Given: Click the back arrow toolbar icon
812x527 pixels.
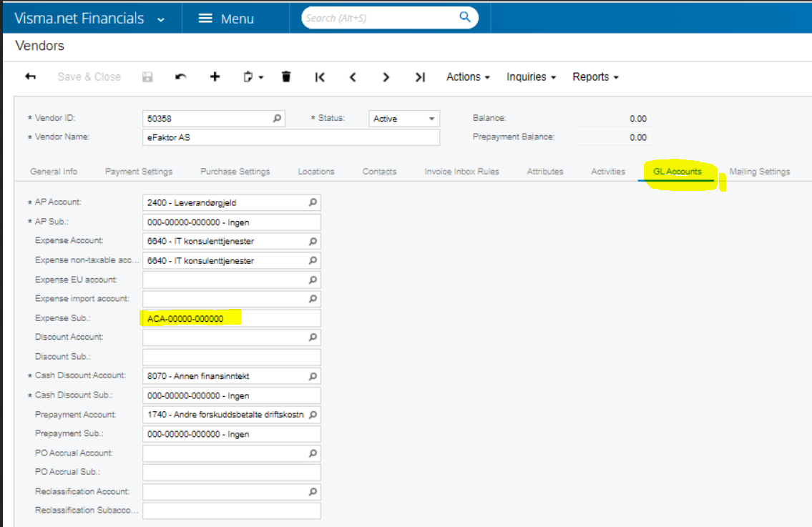Looking at the screenshot, I should 30,77.
